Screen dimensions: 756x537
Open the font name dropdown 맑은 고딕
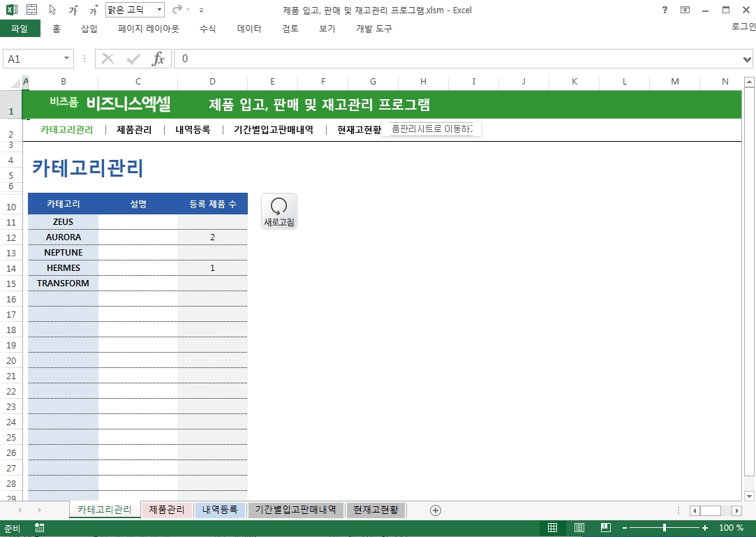(x=160, y=10)
